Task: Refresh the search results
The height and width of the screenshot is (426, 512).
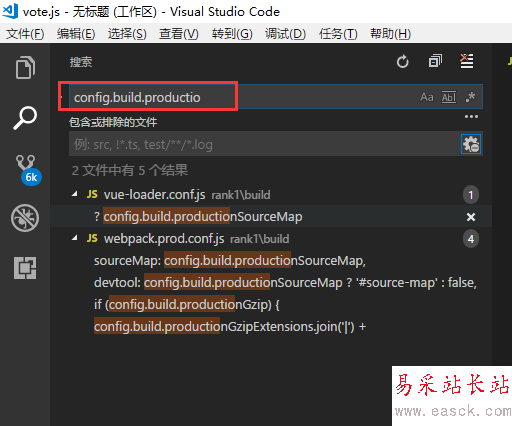Action: click(403, 62)
